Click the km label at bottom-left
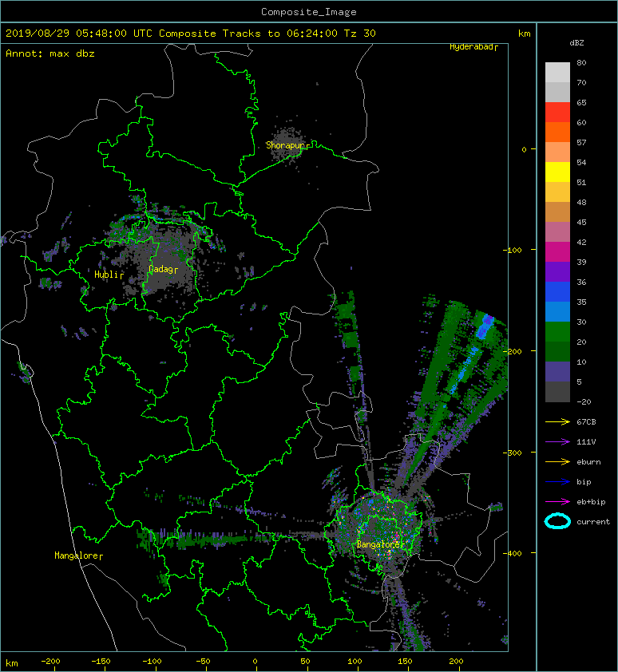618x672 pixels. tap(12, 663)
